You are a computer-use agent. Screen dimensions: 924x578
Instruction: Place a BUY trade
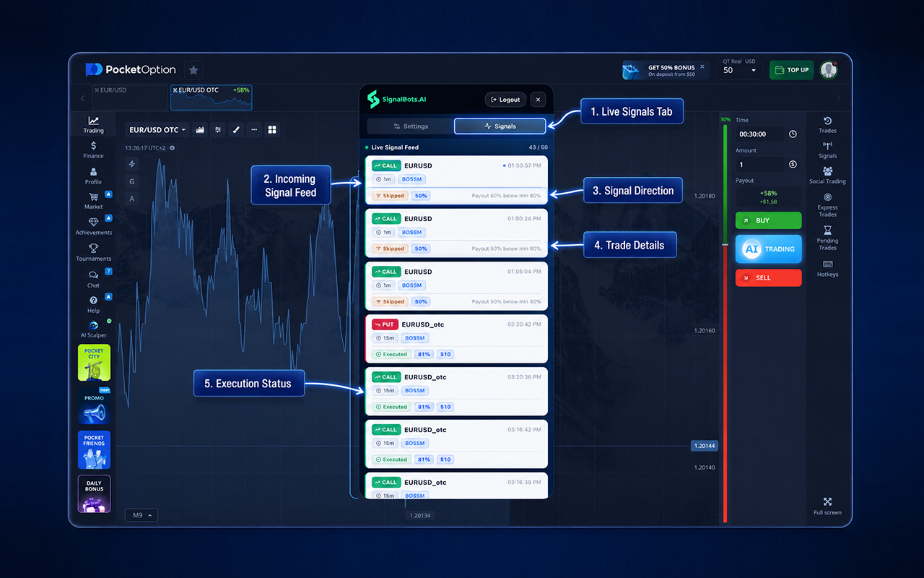click(x=768, y=220)
